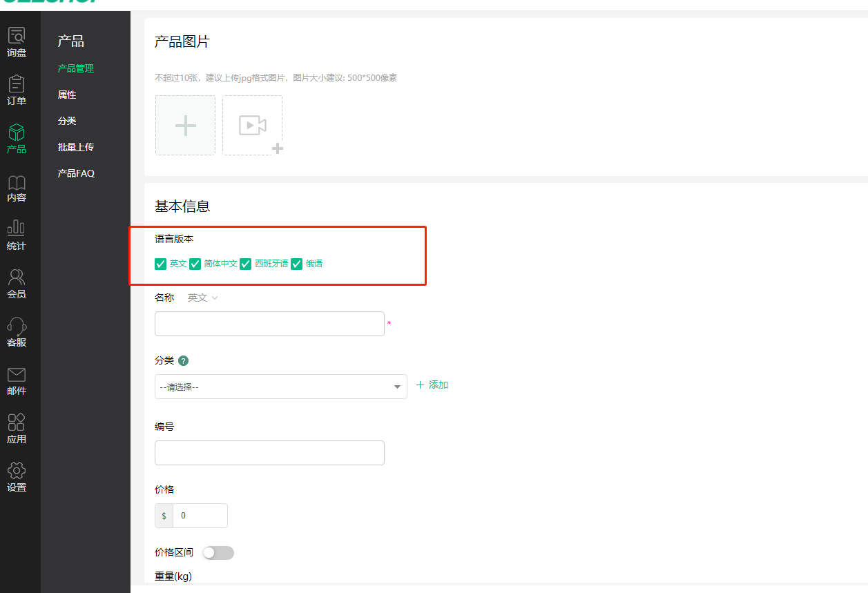The height and width of the screenshot is (593, 868).
Task: Open the 会员 members icon
Action: click(x=17, y=278)
